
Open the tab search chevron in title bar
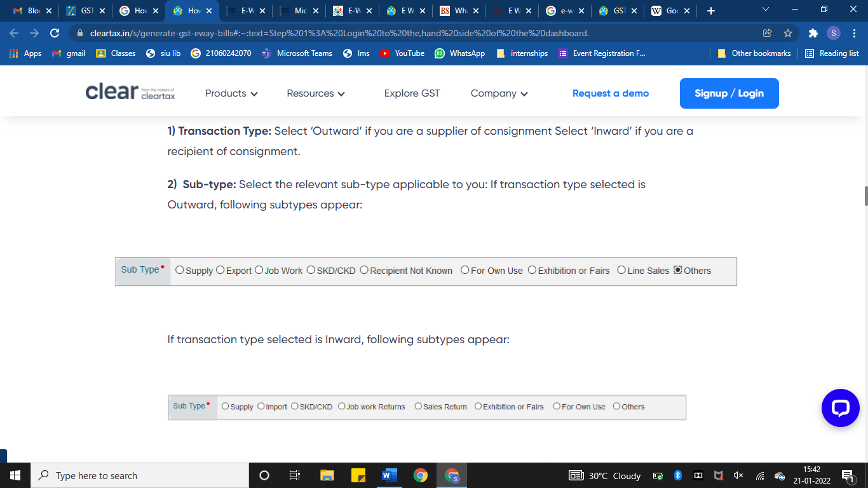coord(766,10)
